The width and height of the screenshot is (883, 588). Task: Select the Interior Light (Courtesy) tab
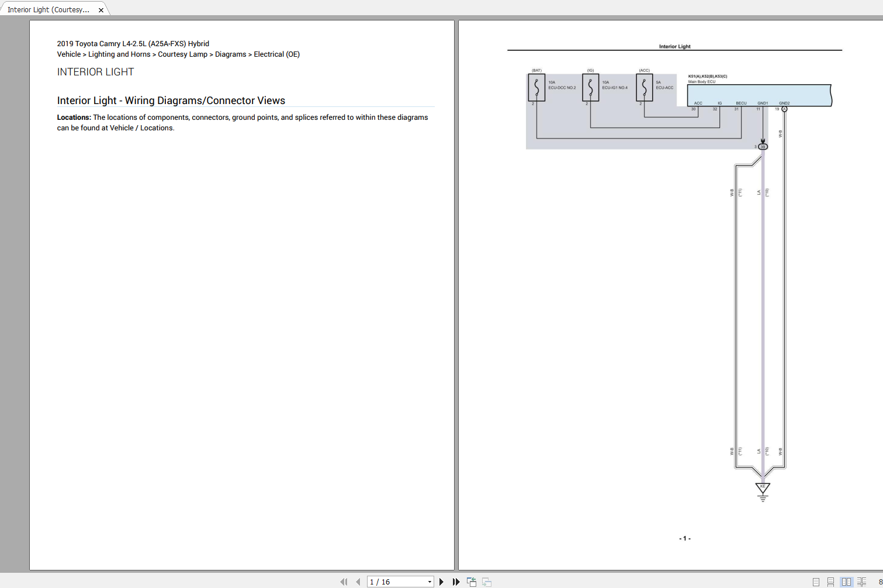pos(50,9)
